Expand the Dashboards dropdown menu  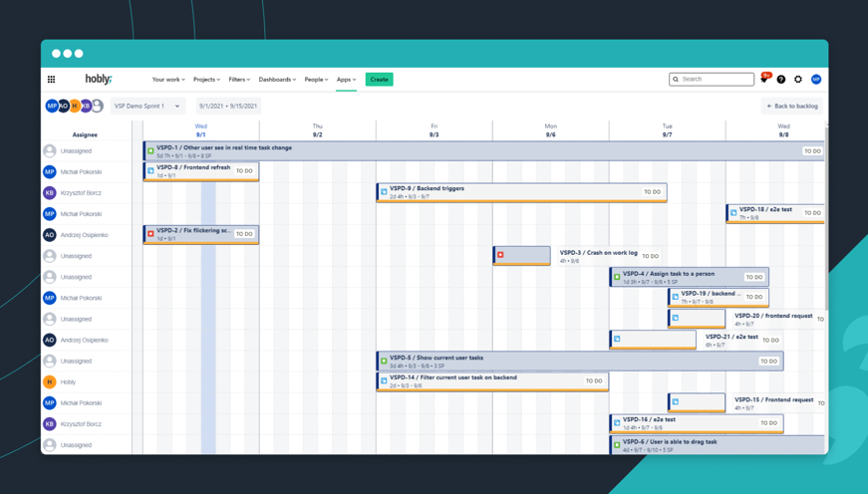pos(277,80)
